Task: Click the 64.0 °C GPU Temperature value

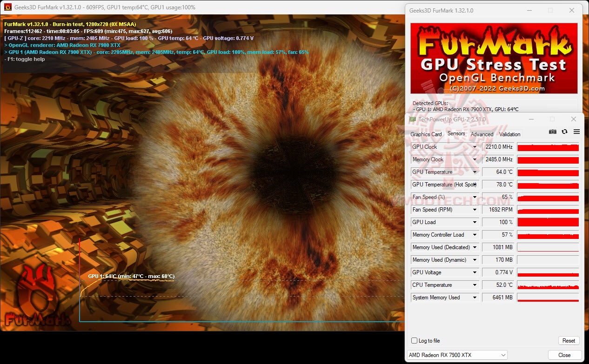Action: (498, 172)
